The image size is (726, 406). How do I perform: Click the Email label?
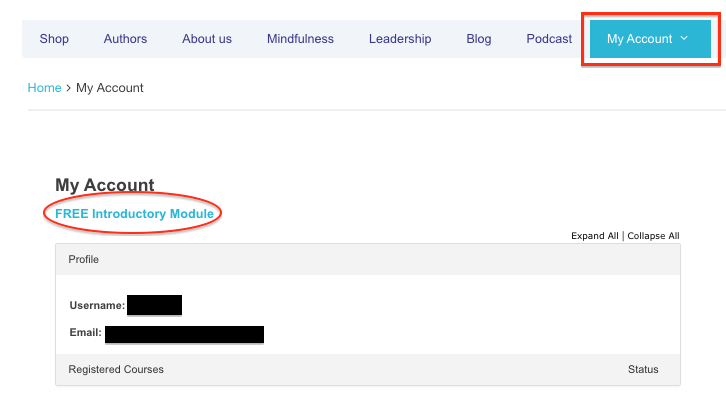[x=86, y=332]
